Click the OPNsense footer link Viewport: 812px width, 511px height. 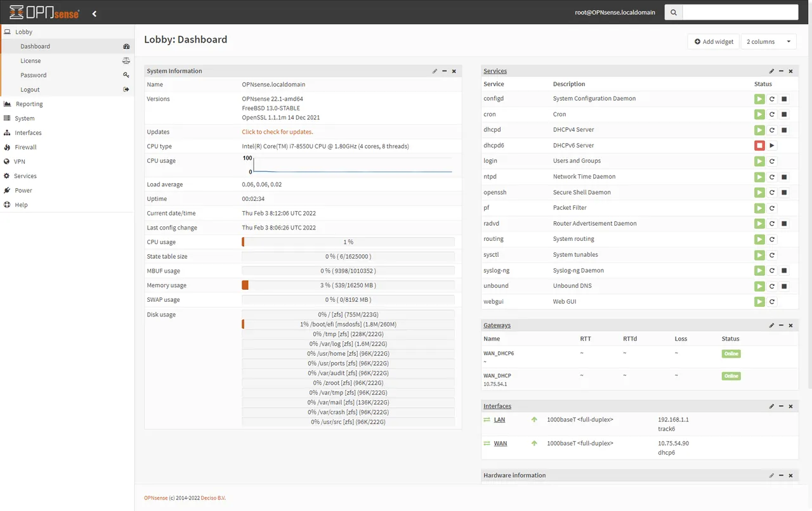pyautogui.click(x=156, y=498)
